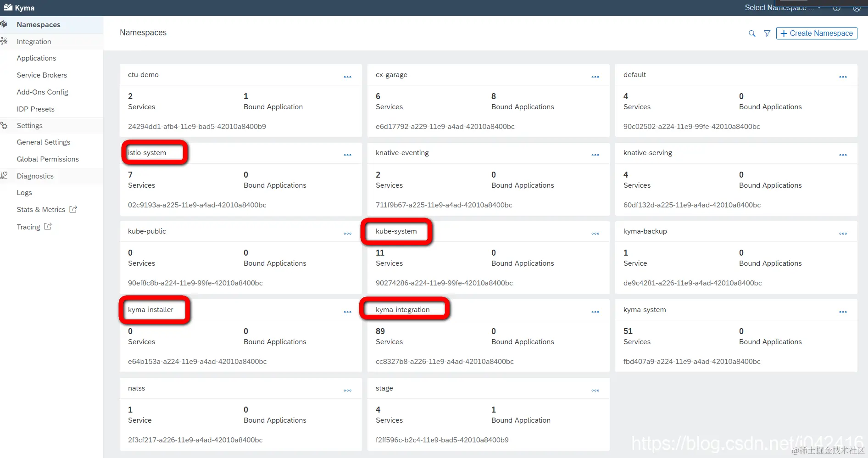
Task: Click the Kyma logo icon
Action: click(8, 7)
